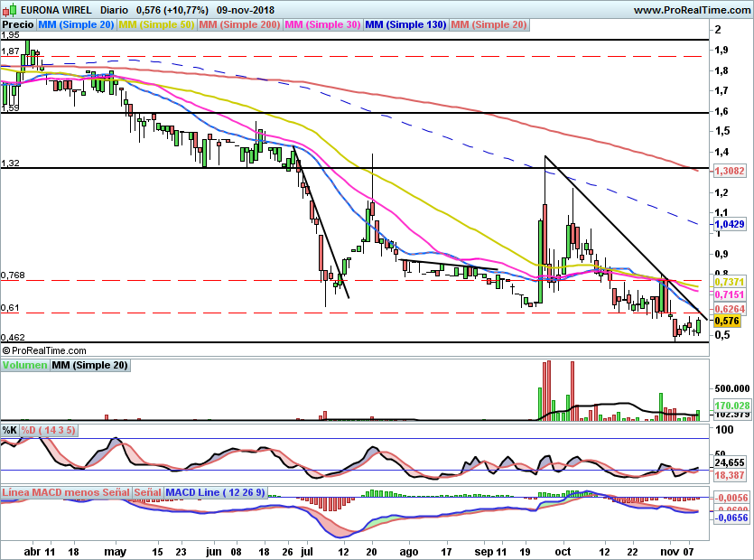Click the 18,387 stochastic value tag
The height and width of the screenshot is (560, 754).
(730, 475)
